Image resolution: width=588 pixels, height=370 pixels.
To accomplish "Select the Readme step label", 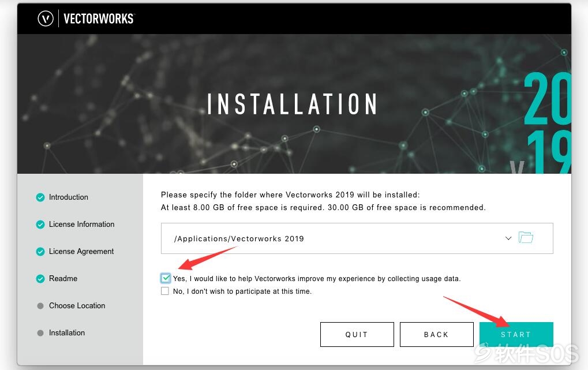I will point(63,278).
